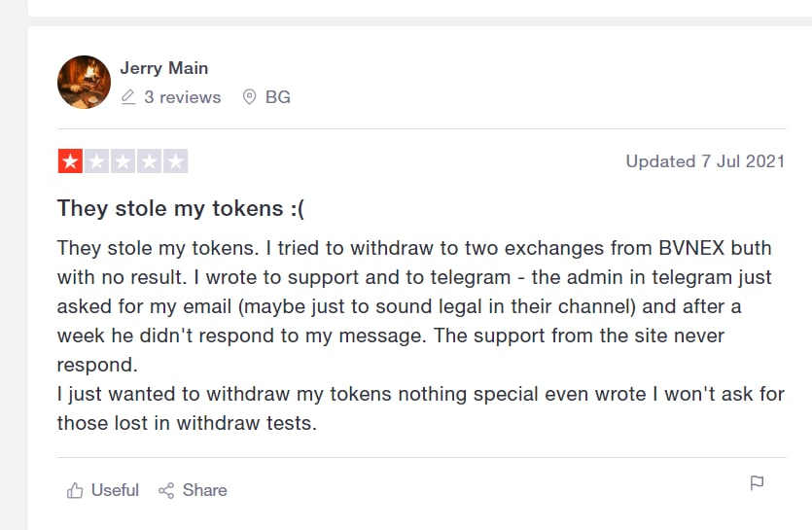Click the "Updated 7 Jul 2021" date
The image size is (812, 530).
(x=705, y=161)
